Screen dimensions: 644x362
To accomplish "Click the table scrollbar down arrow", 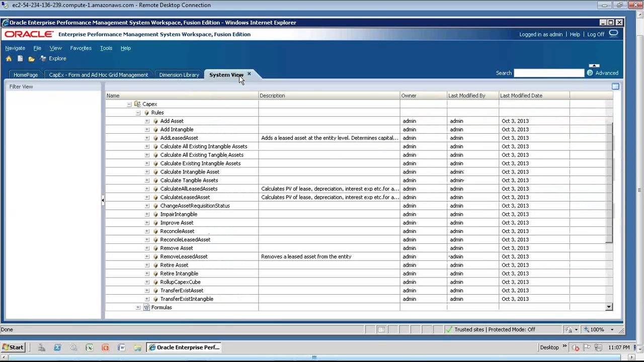I will [x=609, y=307].
